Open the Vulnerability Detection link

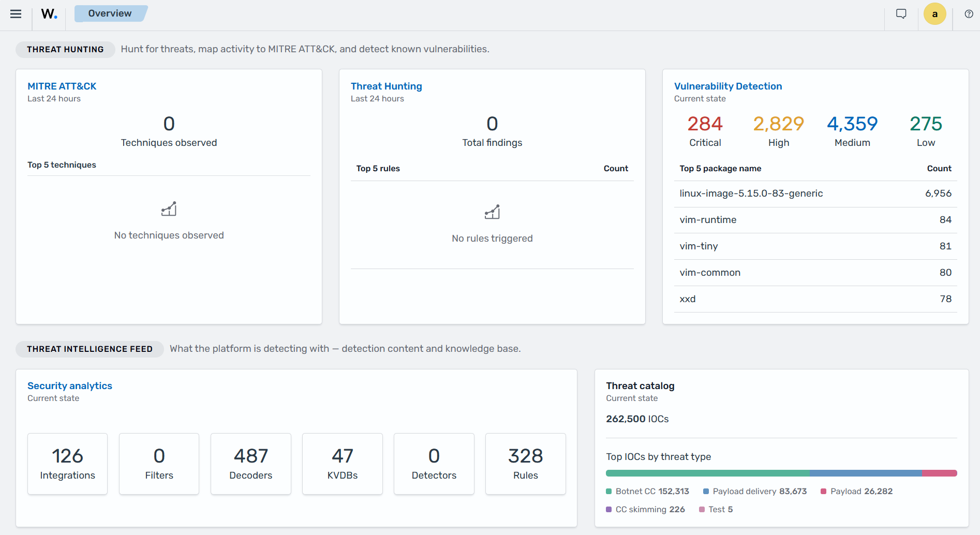click(728, 86)
